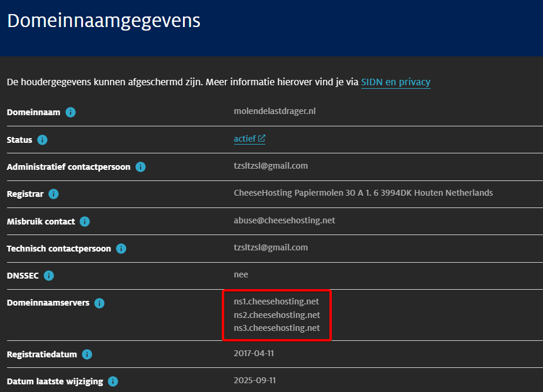Click the Misbruik contact info icon

click(85, 222)
